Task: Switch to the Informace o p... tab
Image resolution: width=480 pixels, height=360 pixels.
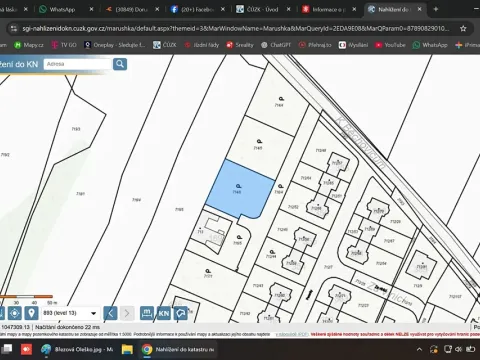Action: 327,9
